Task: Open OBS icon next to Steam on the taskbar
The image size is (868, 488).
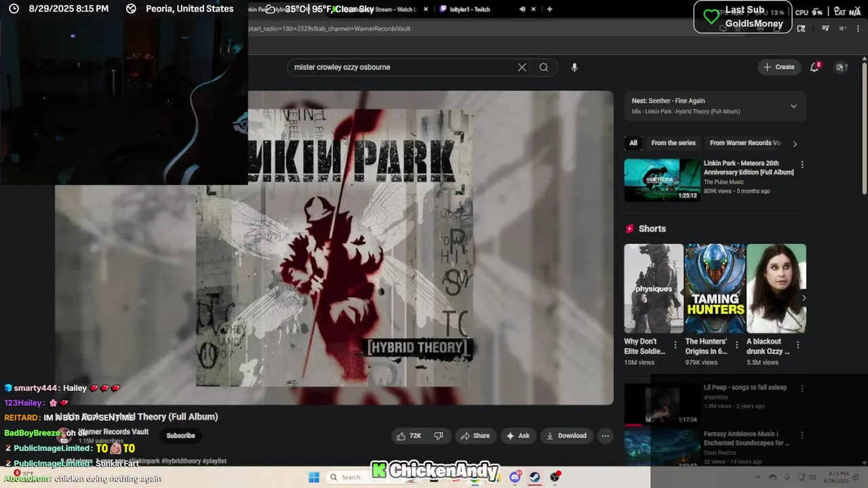Action: (555, 477)
